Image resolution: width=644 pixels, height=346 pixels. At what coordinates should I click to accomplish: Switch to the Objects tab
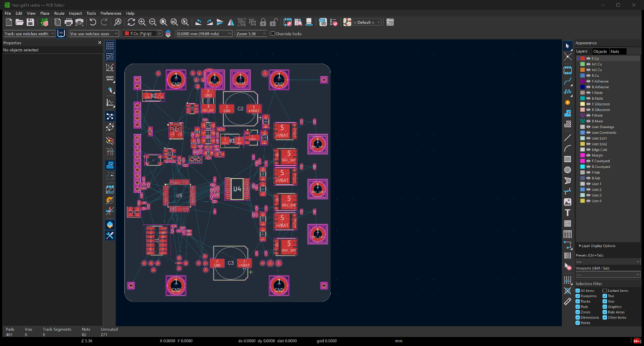[x=600, y=51]
